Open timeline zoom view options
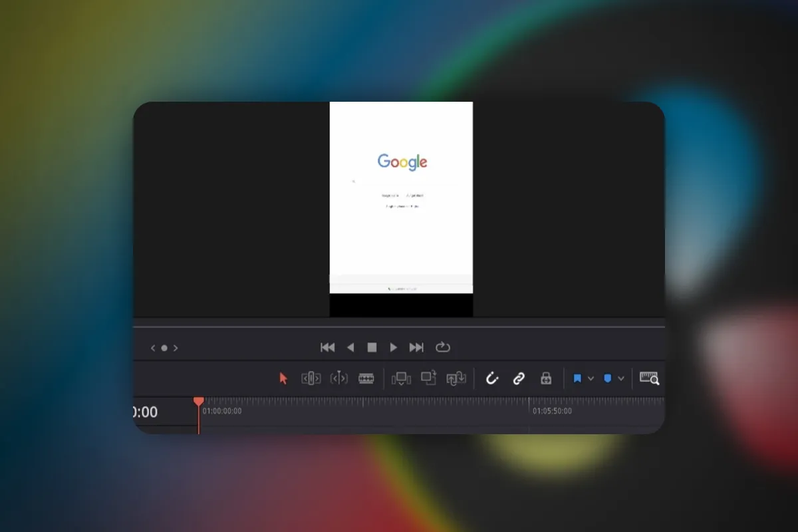The width and height of the screenshot is (798, 532). 649,378
